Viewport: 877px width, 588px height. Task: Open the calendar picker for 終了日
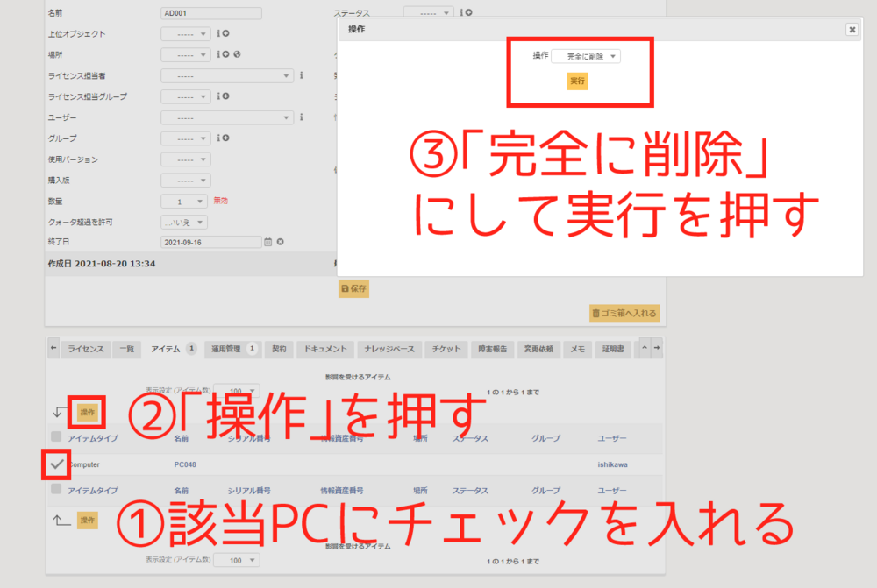coord(268,241)
